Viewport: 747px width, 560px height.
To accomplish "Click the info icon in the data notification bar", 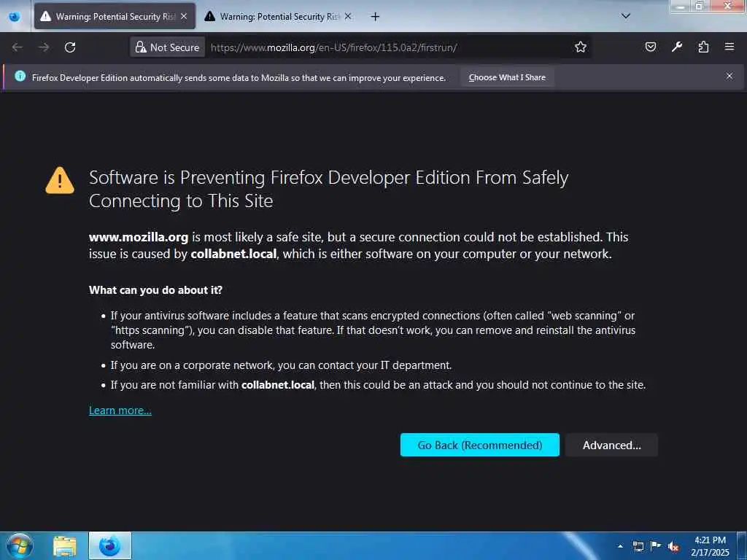I will pyautogui.click(x=20, y=76).
